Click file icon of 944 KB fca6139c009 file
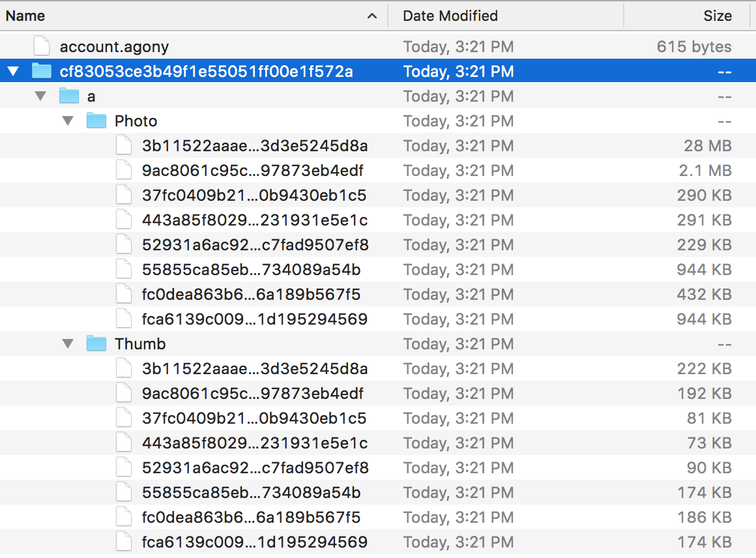 click(x=124, y=319)
